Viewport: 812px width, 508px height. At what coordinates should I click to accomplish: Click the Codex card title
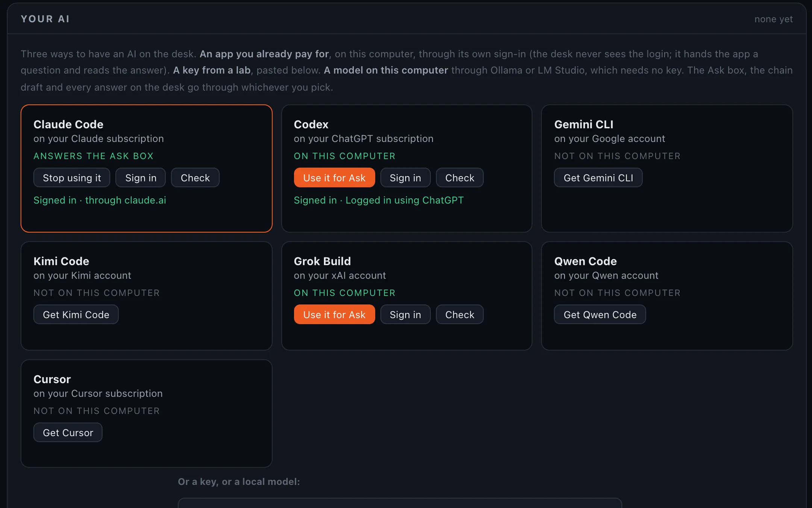(311, 124)
